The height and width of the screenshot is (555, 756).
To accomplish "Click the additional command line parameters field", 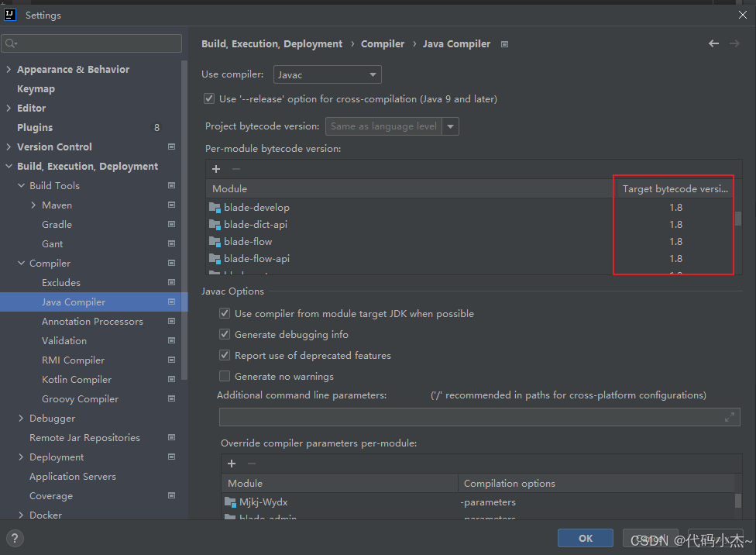I will click(x=471, y=417).
